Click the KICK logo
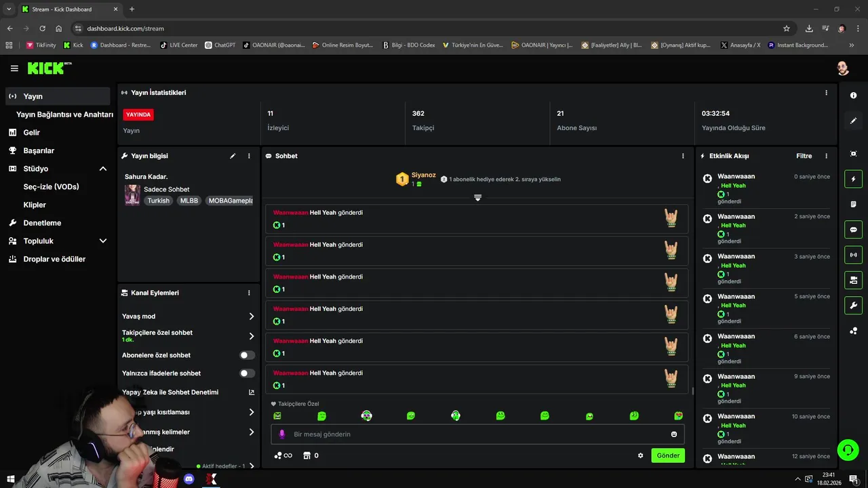The image size is (868, 488). [49, 68]
